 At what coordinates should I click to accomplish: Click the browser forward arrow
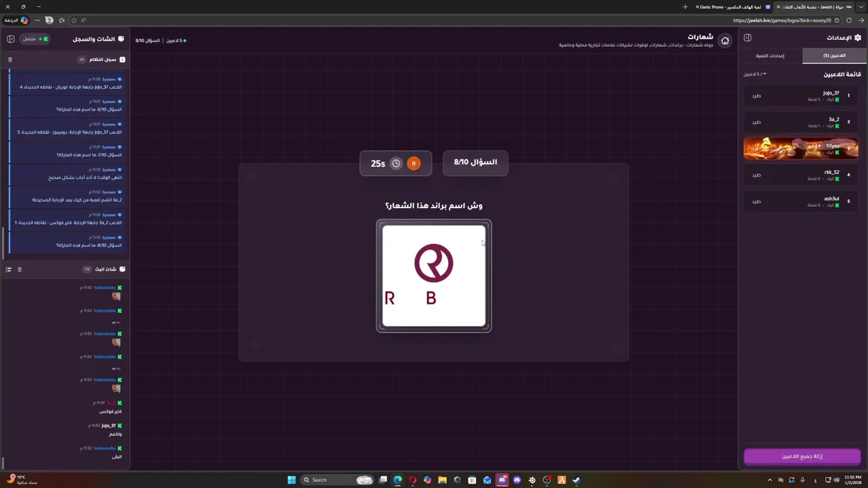click(861, 20)
